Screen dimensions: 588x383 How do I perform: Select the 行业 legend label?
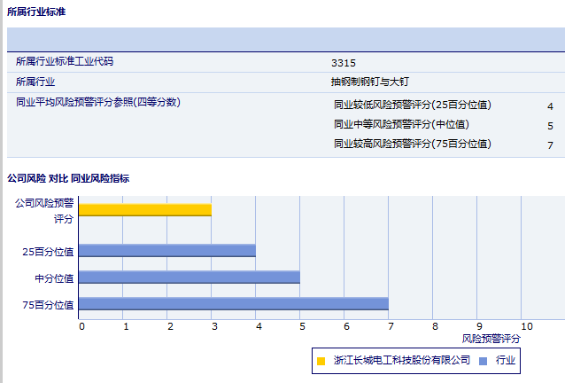click(506, 361)
